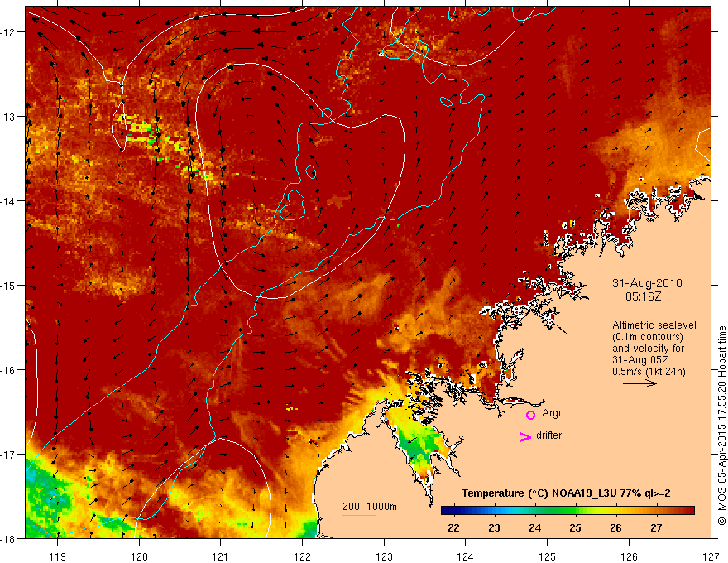The height and width of the screenshot is (563, 728).
Task: Click the (0.1m contours) text line
Action: [x=648, y=337]
